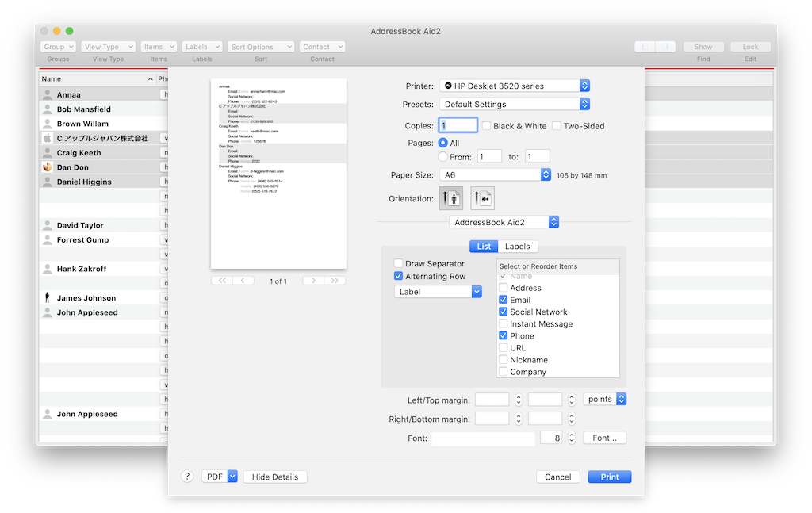Toggle the Two-Sided checkbox
This screenshot has width=812, height=513.
point(557,126)
